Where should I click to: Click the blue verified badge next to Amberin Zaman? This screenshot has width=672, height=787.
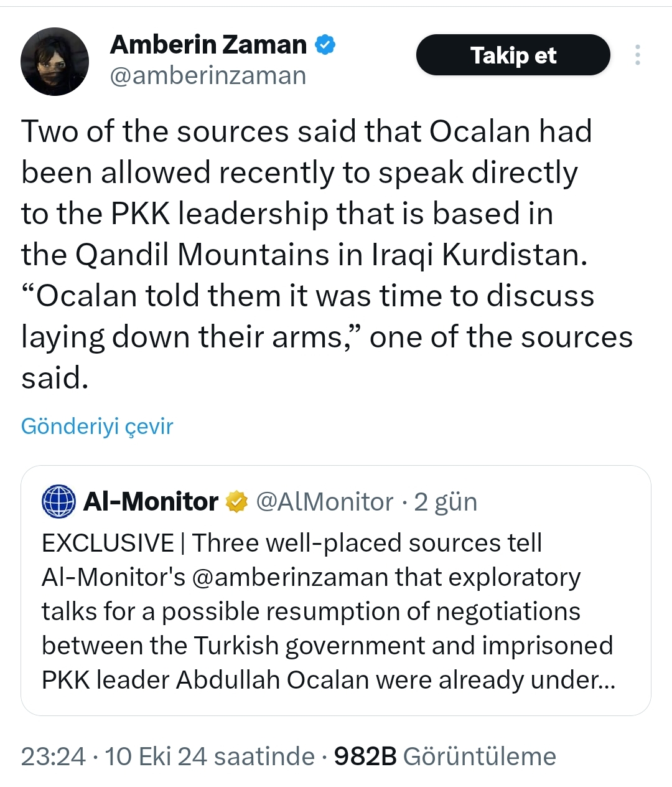tap(324, 44)
